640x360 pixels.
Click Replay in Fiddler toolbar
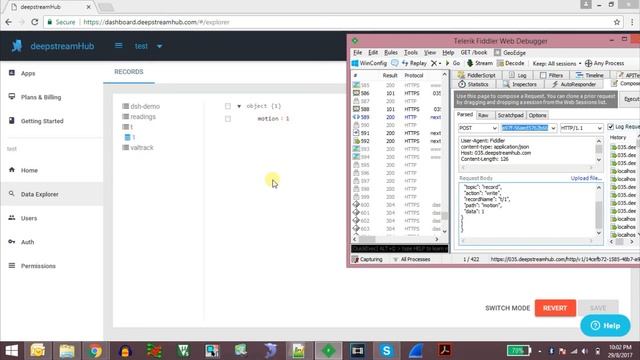(414, 63)
